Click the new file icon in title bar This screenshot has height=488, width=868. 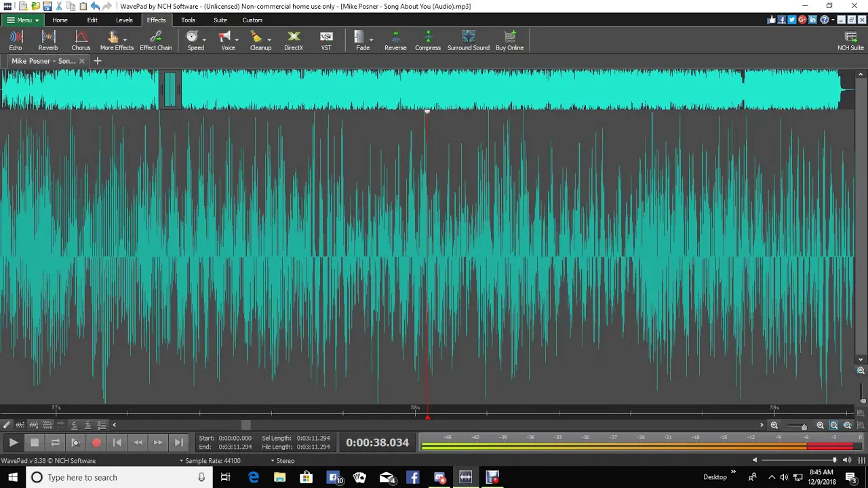pyautogui.click(x=23, y=6)
